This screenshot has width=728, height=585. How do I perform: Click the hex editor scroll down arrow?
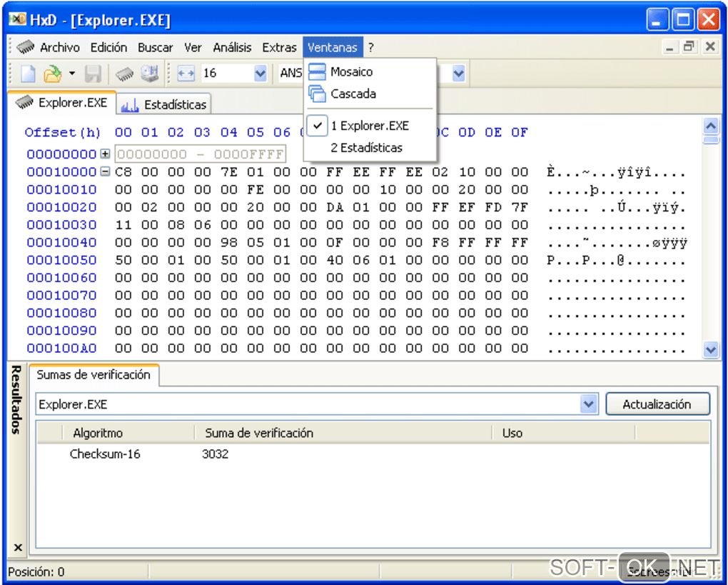(711, 349)
